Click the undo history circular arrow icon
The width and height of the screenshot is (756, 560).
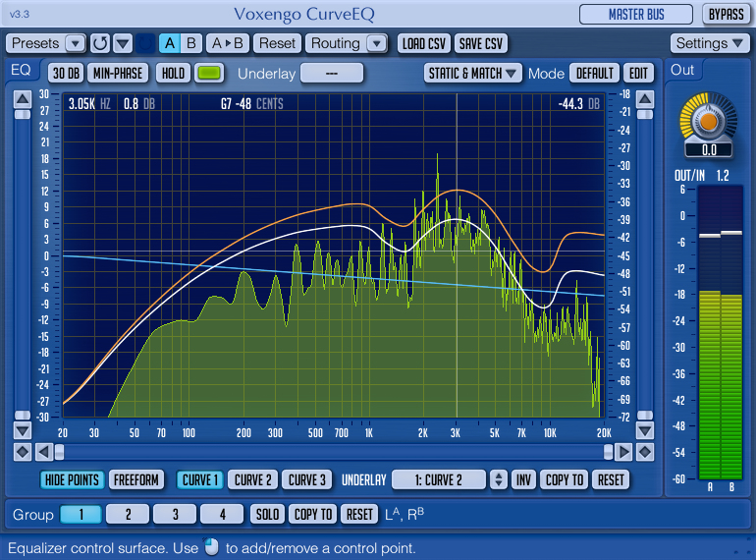click(100, 43)
